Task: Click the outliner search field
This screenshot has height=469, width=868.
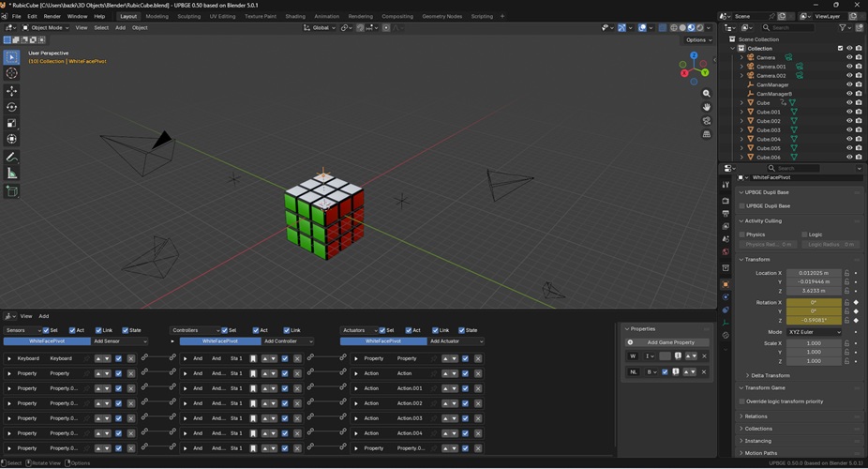Action: pos(787,28)
